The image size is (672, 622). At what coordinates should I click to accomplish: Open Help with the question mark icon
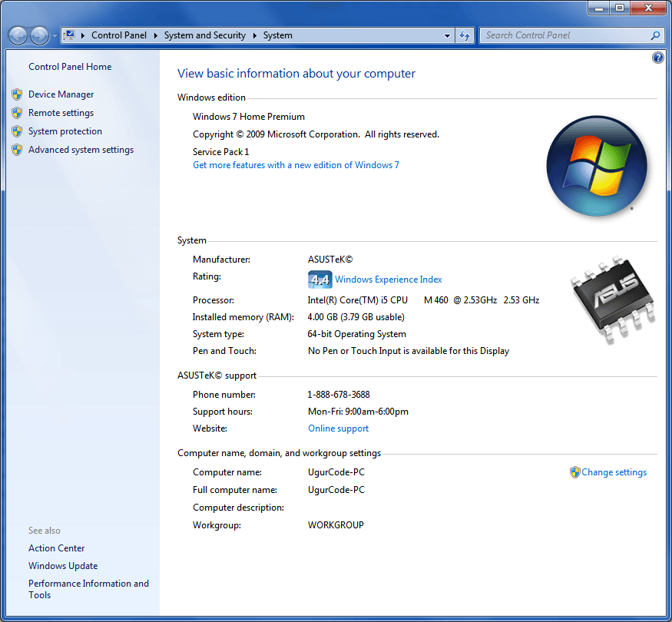658,58
